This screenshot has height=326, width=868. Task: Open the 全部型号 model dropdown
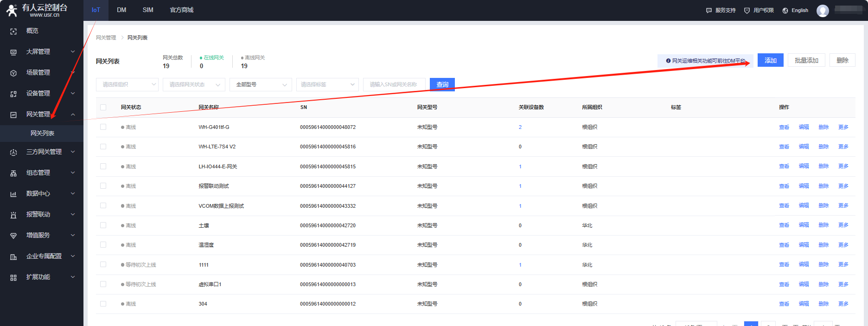pyautogui.click(x=261, y=84)
